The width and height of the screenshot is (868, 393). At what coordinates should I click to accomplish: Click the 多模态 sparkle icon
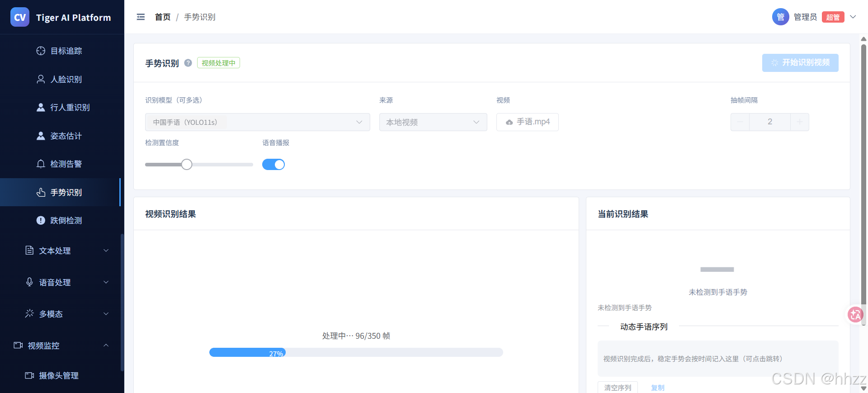coord(29,313)
